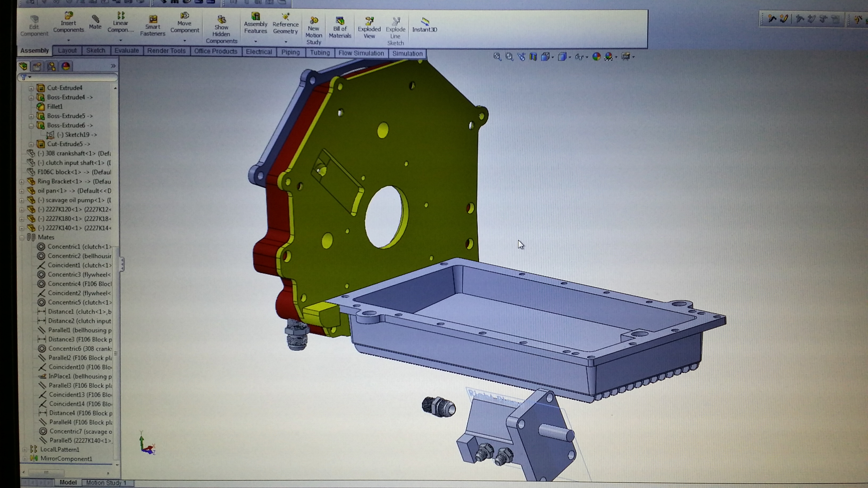Click Show Hidden Components icon

[x=221, y=19]
